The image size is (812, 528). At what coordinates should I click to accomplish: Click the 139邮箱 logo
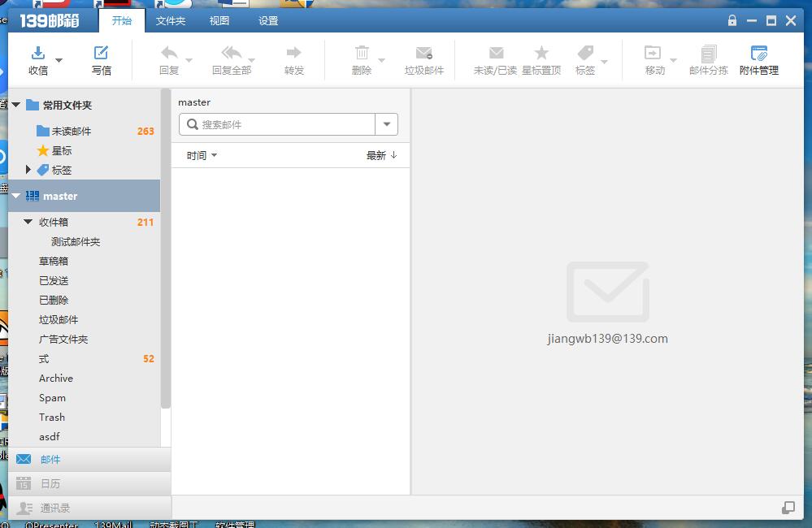(x=50, y=20)
